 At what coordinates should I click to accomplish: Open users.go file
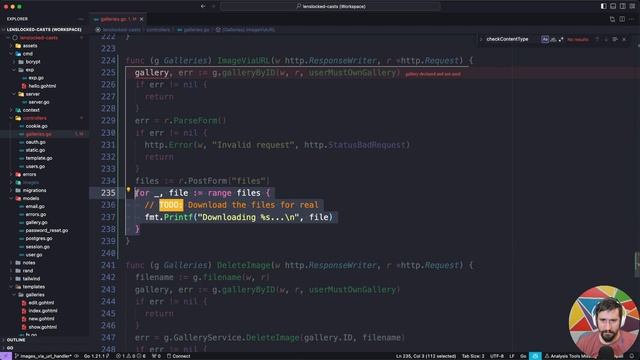(35, 166)
